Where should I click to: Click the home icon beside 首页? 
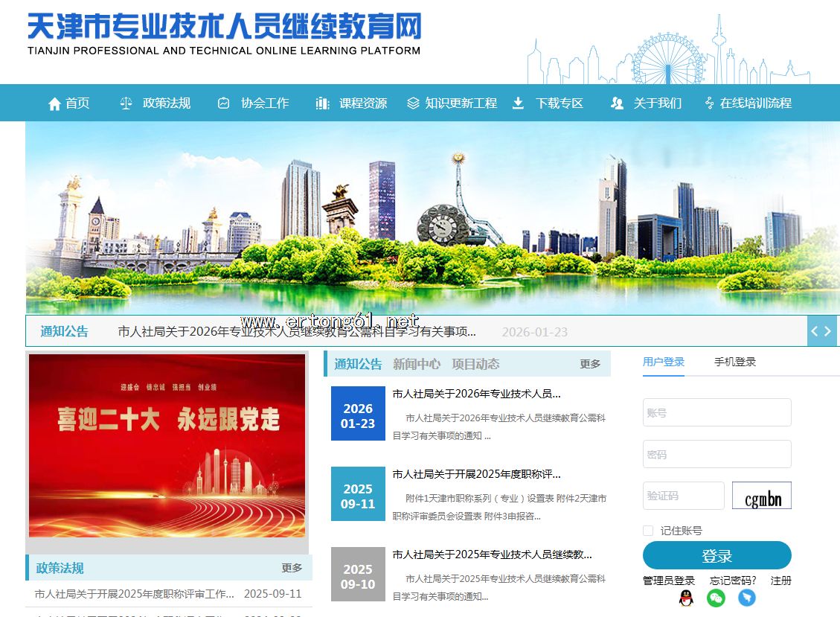click(54, 103)
